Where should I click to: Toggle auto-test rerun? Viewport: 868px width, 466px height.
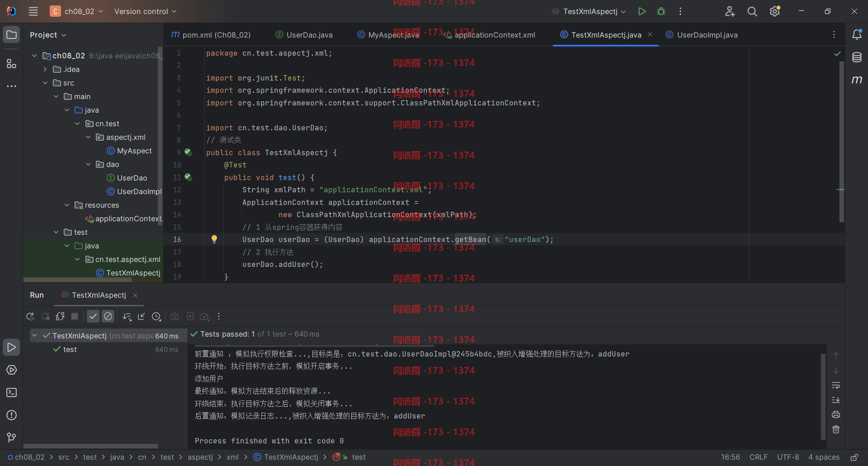click(60, 317)
